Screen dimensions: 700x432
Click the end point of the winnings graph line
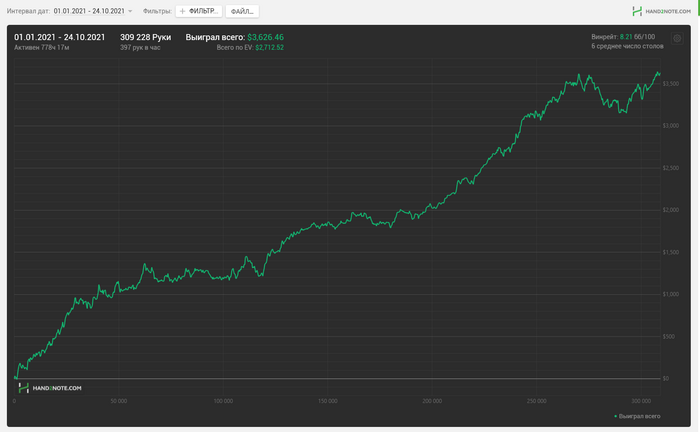tap(660, 74)
